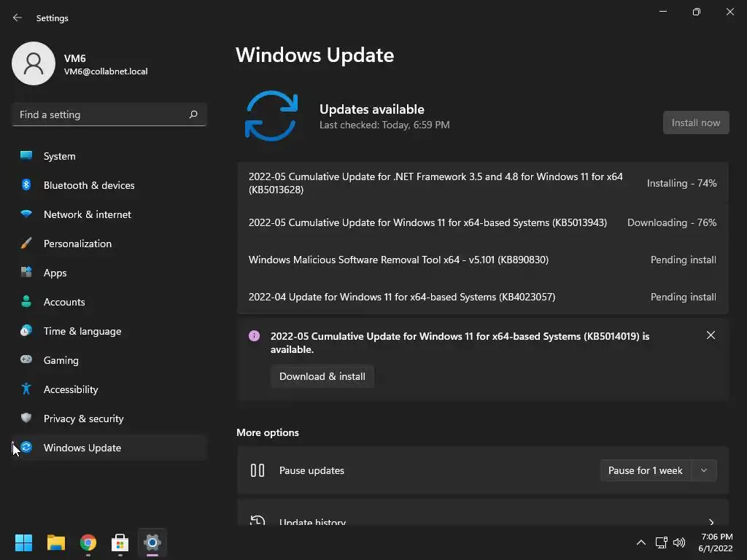Viewport: 747px width, 560px height.
Task: Go to Bluetooth & devices settings
Action: (109, 184)
